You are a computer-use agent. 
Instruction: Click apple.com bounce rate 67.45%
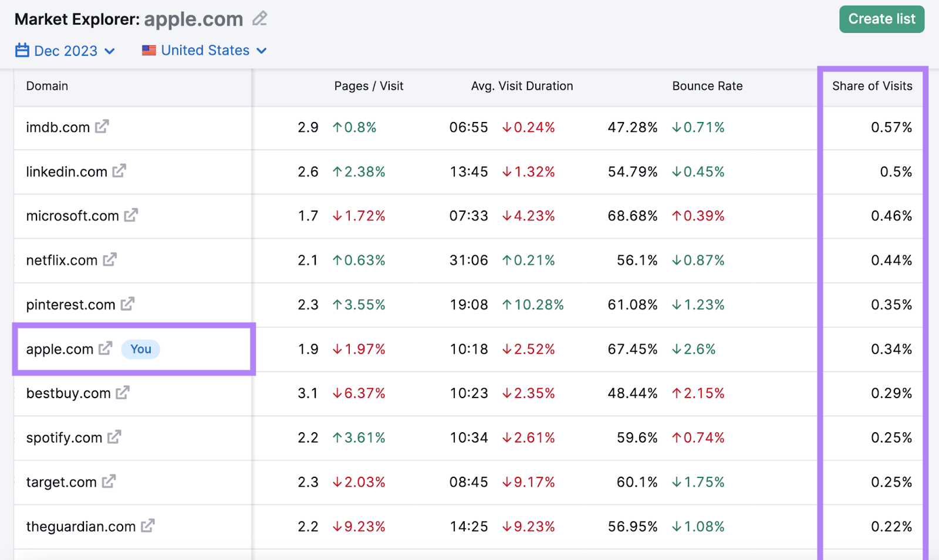(632, 349)
